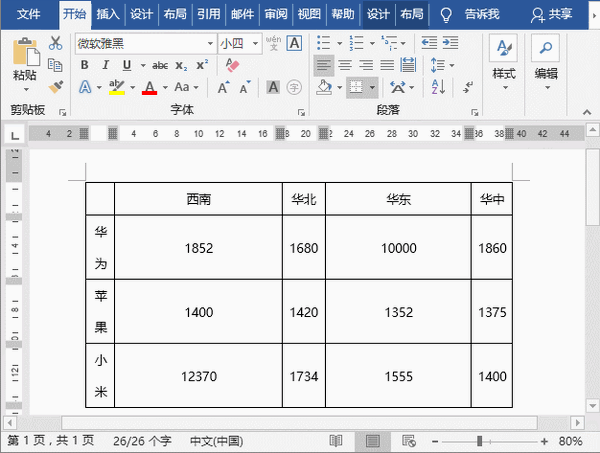600x453 pixels.
Task: Click the red font color swatch
Action: tap(149, 87)
